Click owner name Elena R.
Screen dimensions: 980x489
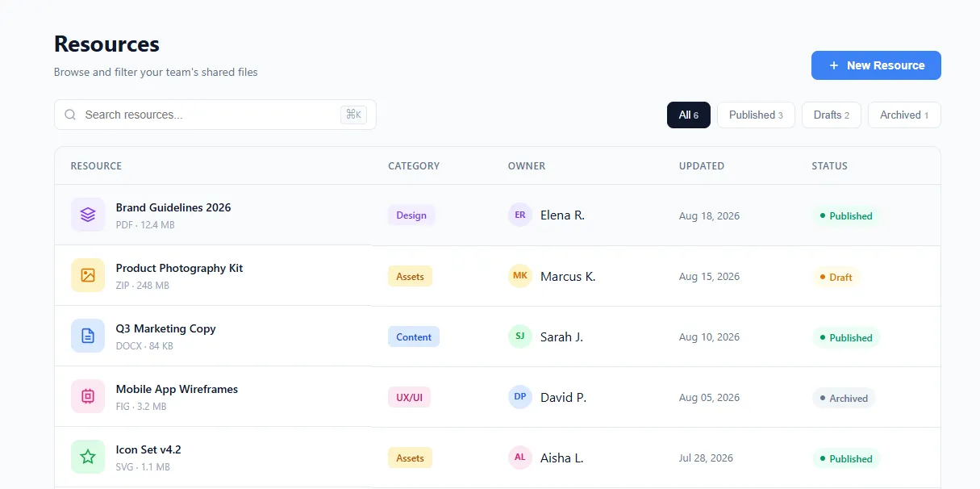562,215
